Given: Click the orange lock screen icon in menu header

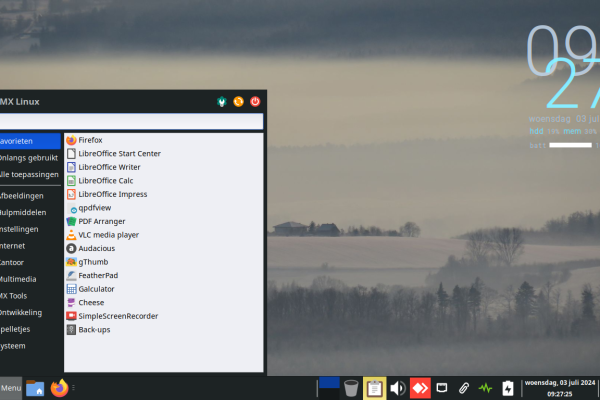Looking at the screenshot, I should (238, 101).
